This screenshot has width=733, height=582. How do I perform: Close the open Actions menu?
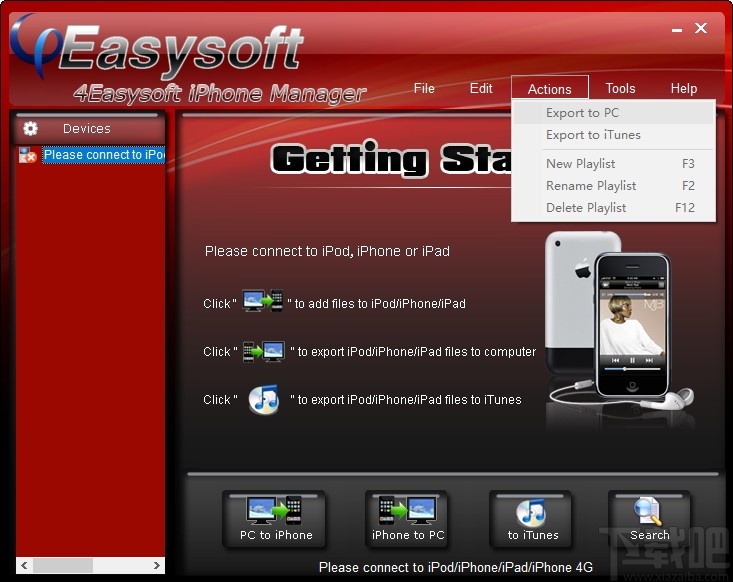[550, 89]
